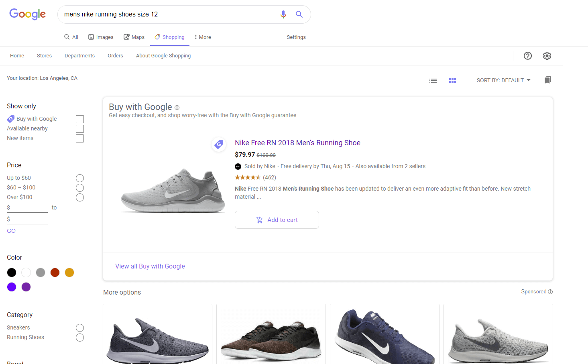Open About Google Shopping
This screenshot has width=588, height=364.
pyautogui.click(x=163, y=56)
